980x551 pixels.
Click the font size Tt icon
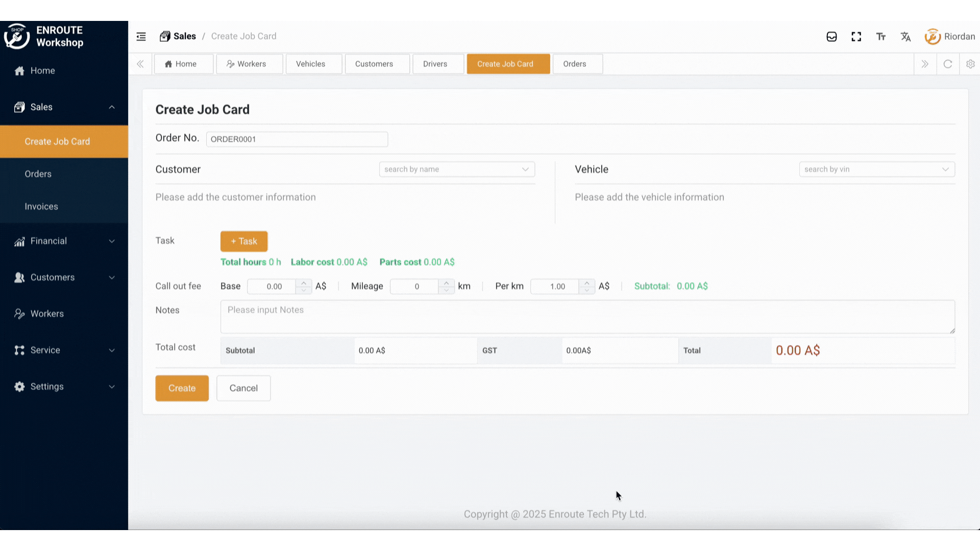[x=881, y=36]
